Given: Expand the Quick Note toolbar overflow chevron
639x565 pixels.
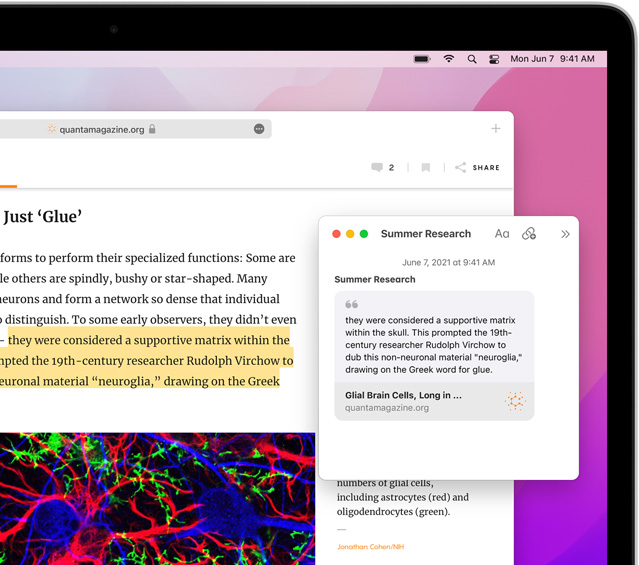Looking at the screenshot, I should click(x=565, y=234).
